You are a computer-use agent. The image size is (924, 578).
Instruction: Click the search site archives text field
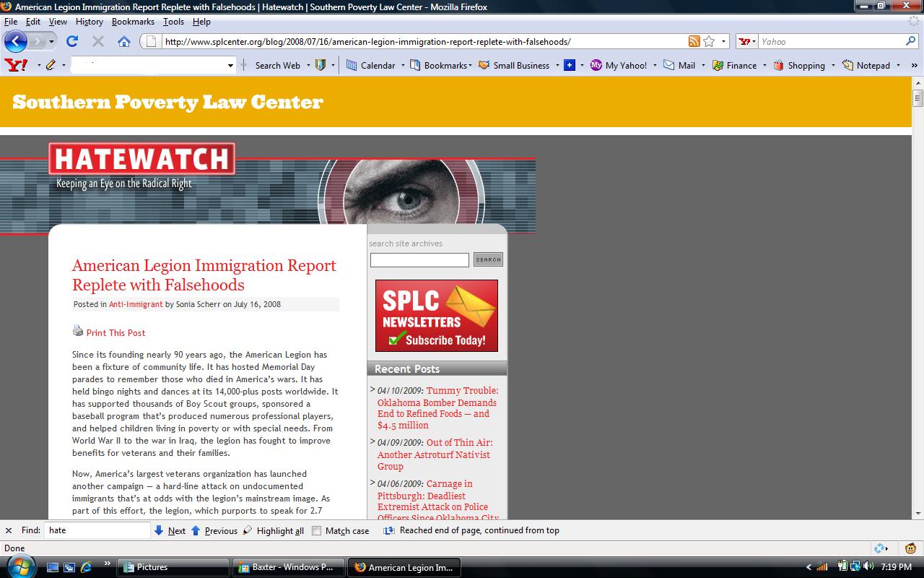419,259
